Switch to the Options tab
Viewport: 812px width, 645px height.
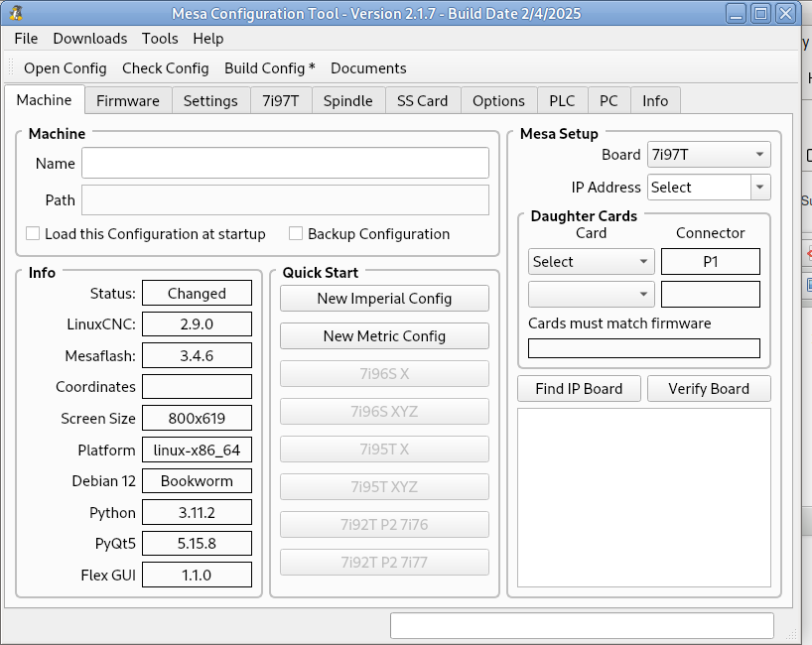pos(498,100)
